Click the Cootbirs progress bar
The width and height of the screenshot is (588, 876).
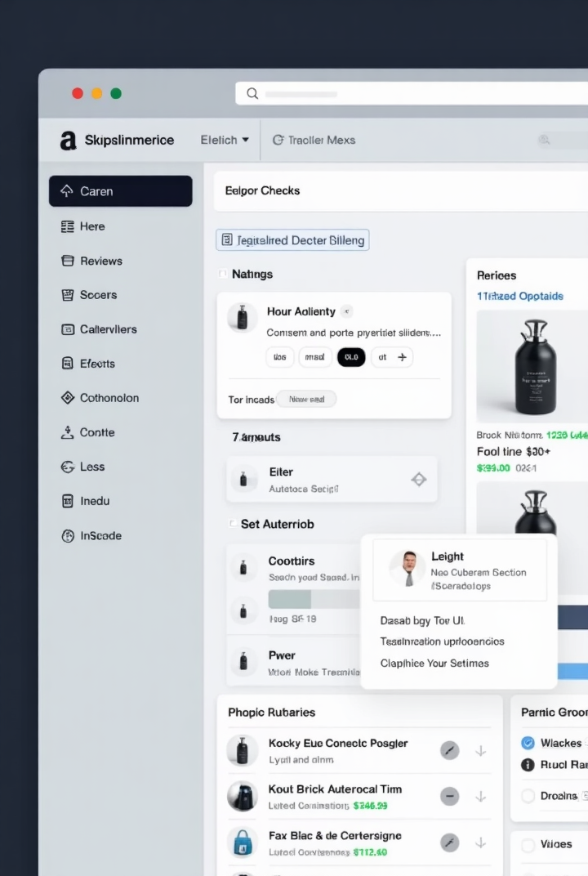pyautogui.click(x=314, y=600)
